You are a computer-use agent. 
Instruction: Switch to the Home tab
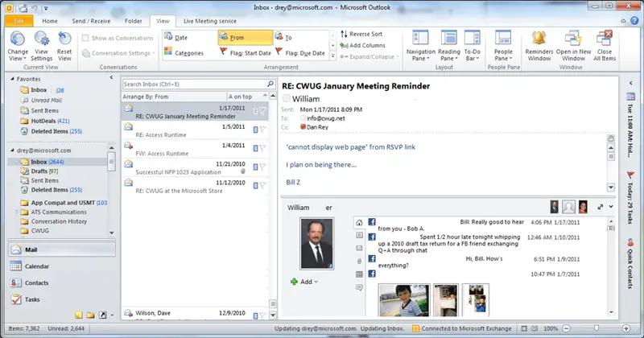[50, 21]
